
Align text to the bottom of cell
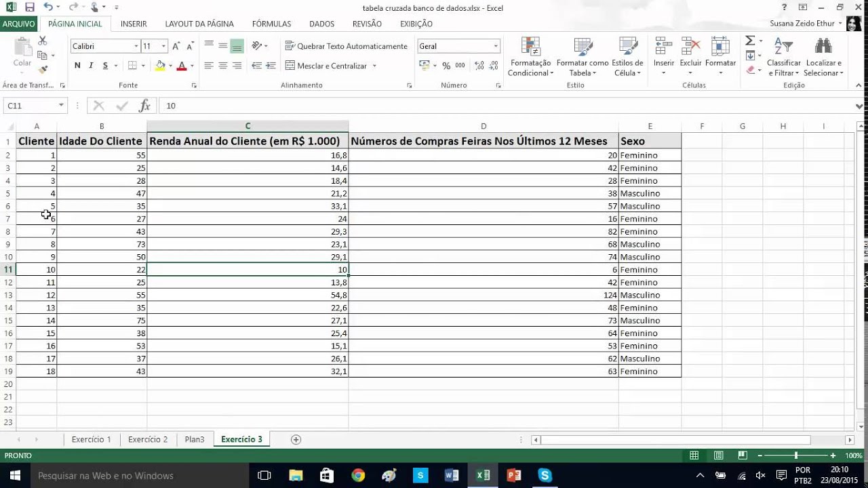coord(237,46)
